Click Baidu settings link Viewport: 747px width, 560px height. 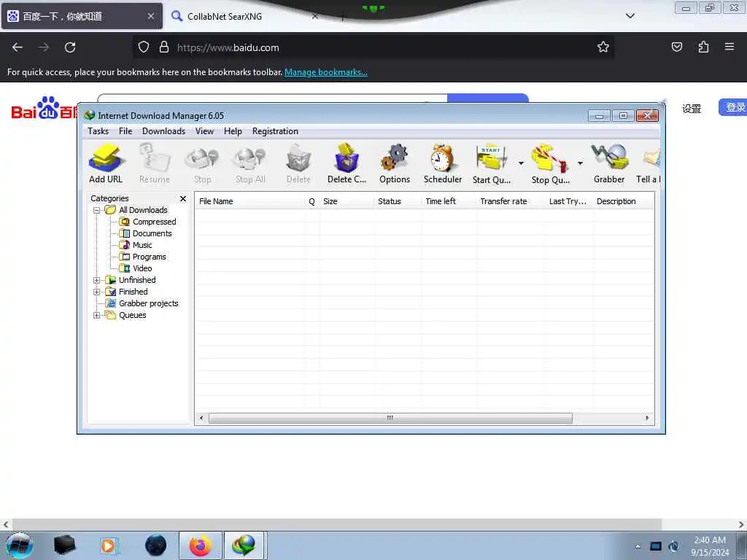pyautogui.click(x=692, y=109)
